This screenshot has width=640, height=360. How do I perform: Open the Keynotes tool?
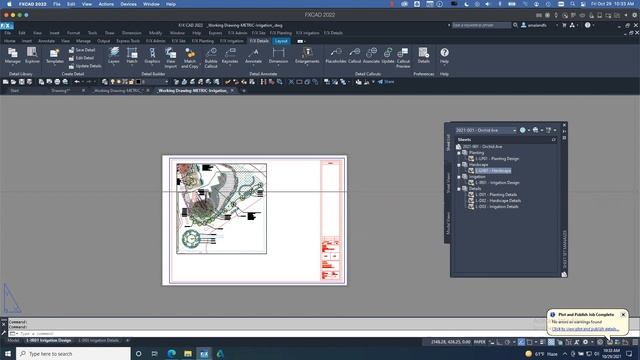coord(230,56)
